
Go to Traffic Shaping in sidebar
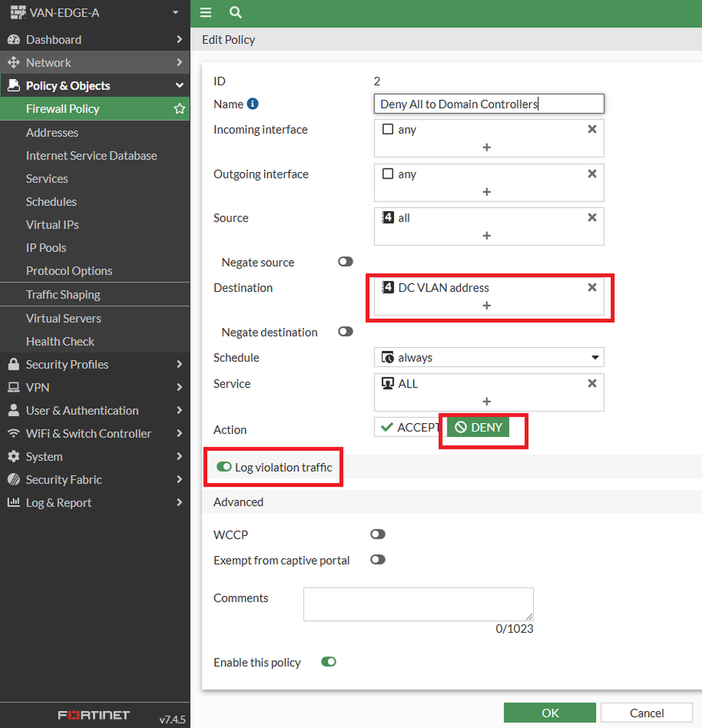click(x=63, y=294)
